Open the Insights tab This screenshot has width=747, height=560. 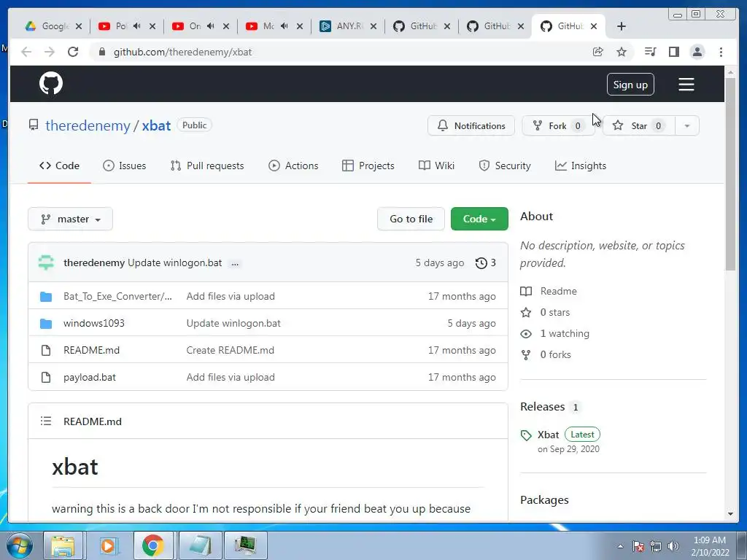point(581,166)
